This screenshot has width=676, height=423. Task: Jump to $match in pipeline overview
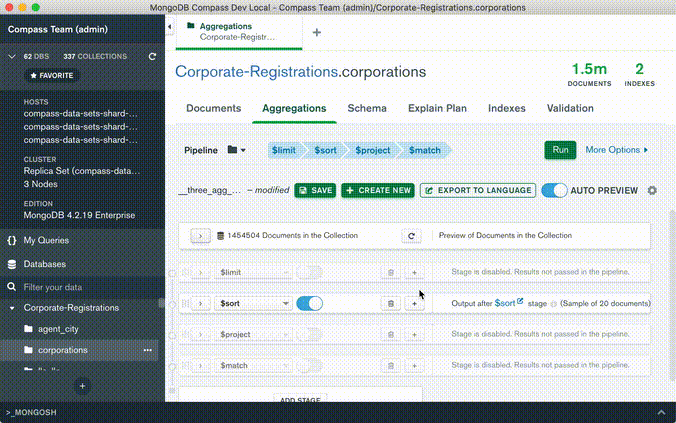point(425,150)
